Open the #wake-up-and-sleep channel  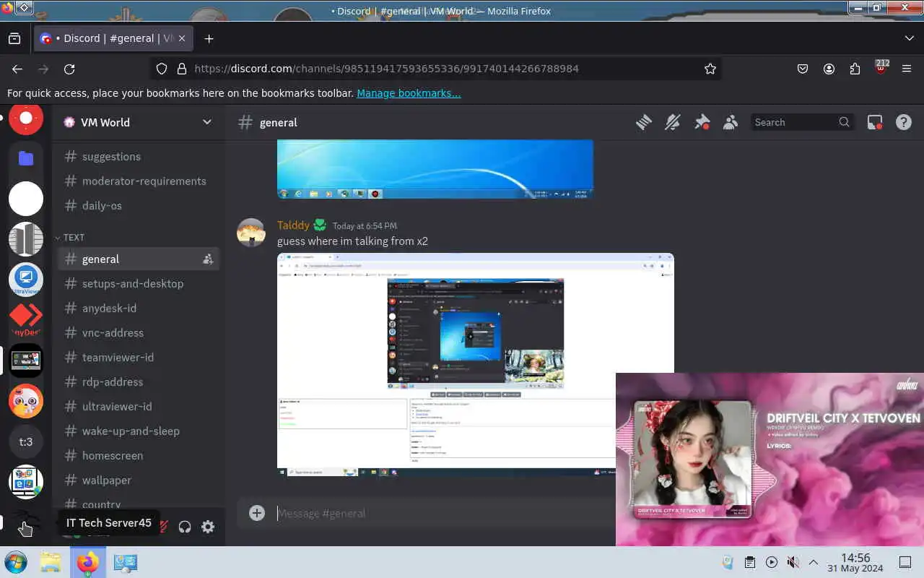pos(139,431)
